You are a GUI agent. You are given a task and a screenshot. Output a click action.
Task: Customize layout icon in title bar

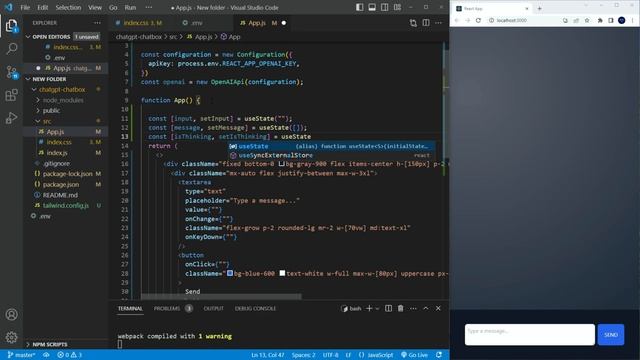[397, 7]
